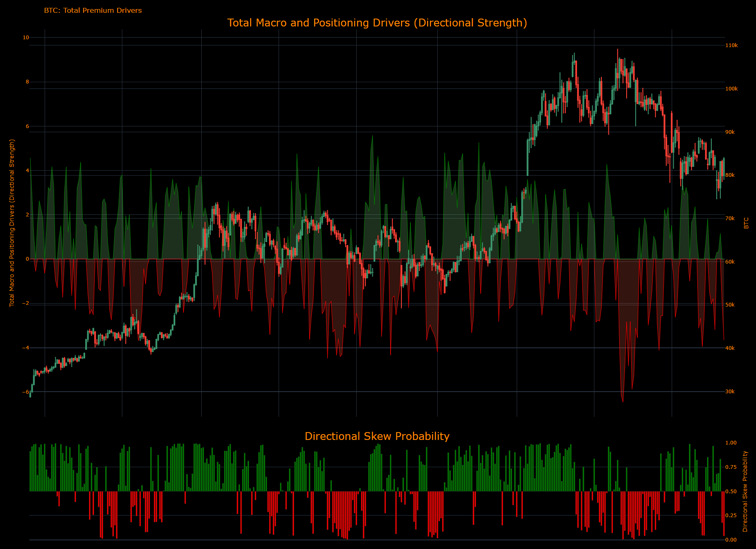Click the '70k' BTC price tick label

[730, 219]
